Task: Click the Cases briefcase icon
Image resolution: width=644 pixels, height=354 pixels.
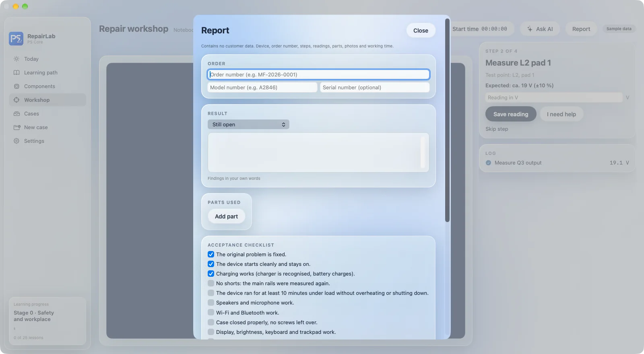Action: tap(17, 114)
